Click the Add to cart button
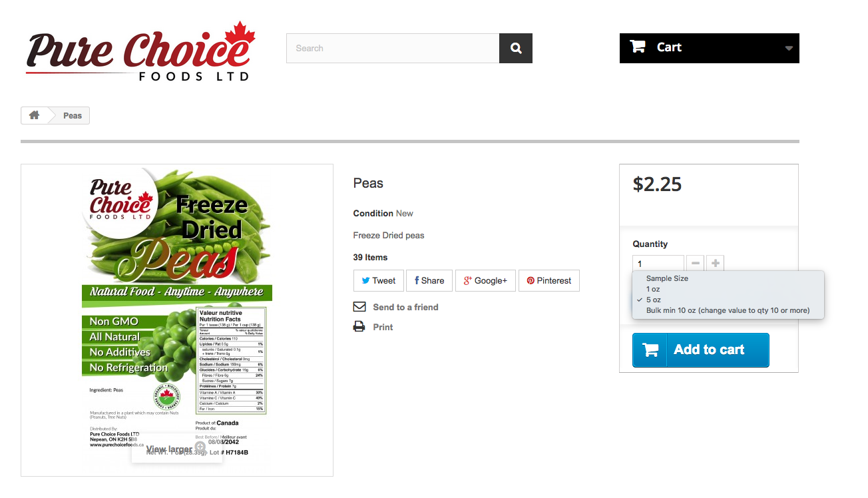 click(701, 350)
